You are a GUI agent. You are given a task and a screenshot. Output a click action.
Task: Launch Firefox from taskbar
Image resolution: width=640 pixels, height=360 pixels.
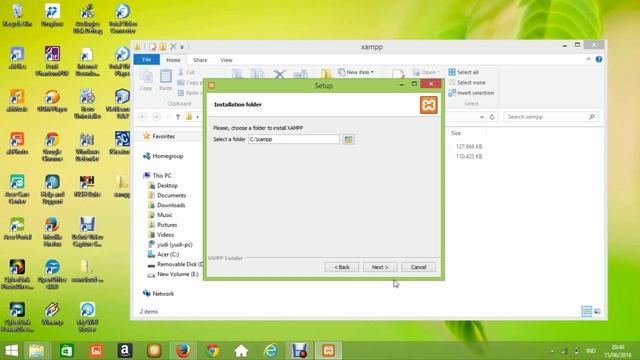[x=183, y=351]
